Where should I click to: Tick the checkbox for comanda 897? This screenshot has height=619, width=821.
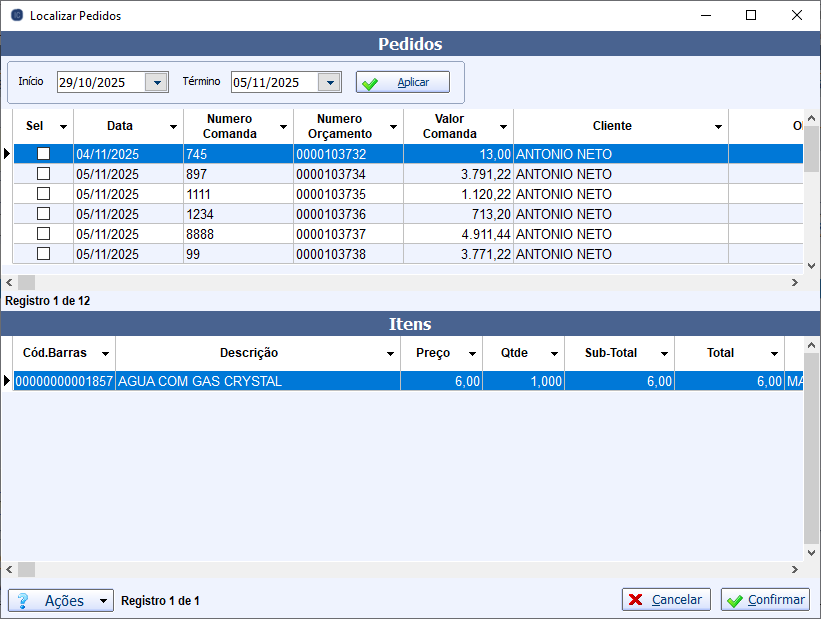[x=43, y=174]
